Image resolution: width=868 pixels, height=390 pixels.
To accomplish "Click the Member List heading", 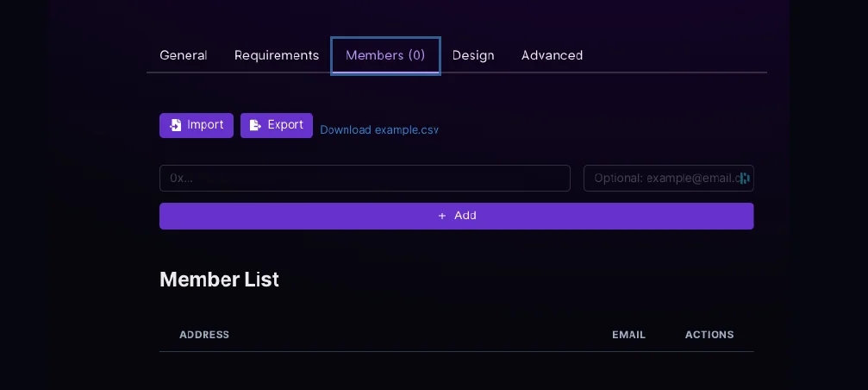I will [x=219, y=280].
